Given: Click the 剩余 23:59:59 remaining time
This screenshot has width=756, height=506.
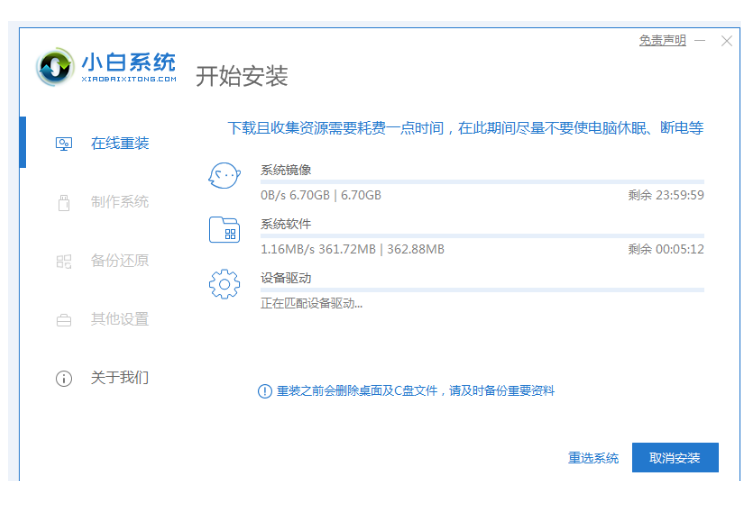Looking at the screenshot, I should tap(666, 195).
